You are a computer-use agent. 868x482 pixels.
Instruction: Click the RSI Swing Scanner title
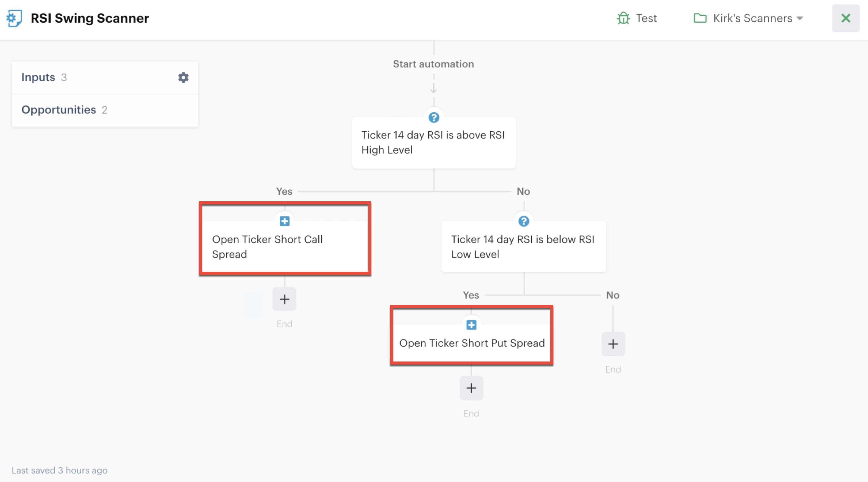[90, 18]
